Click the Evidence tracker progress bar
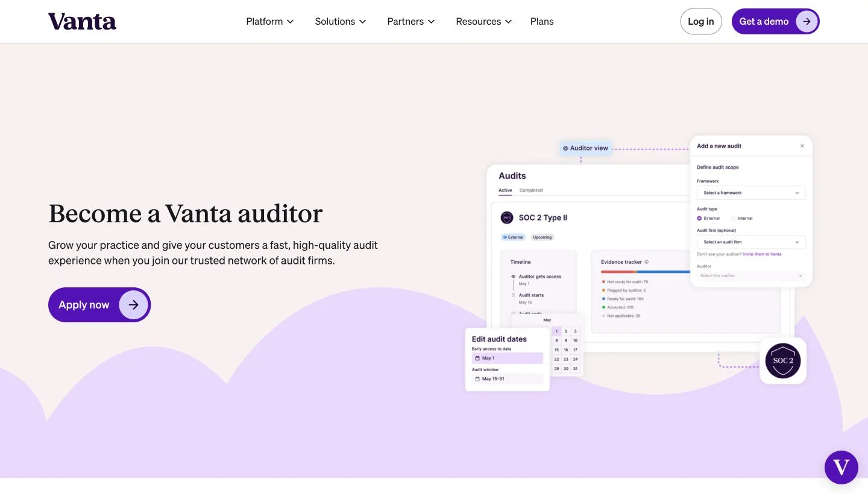The width and height of the screenshot is (868, 494). pos(646,272)
